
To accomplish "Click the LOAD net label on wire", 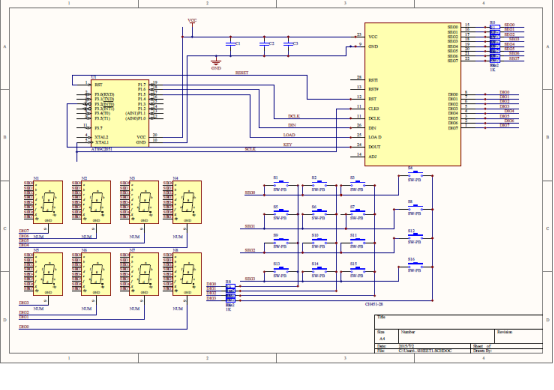I will (289, 135).
